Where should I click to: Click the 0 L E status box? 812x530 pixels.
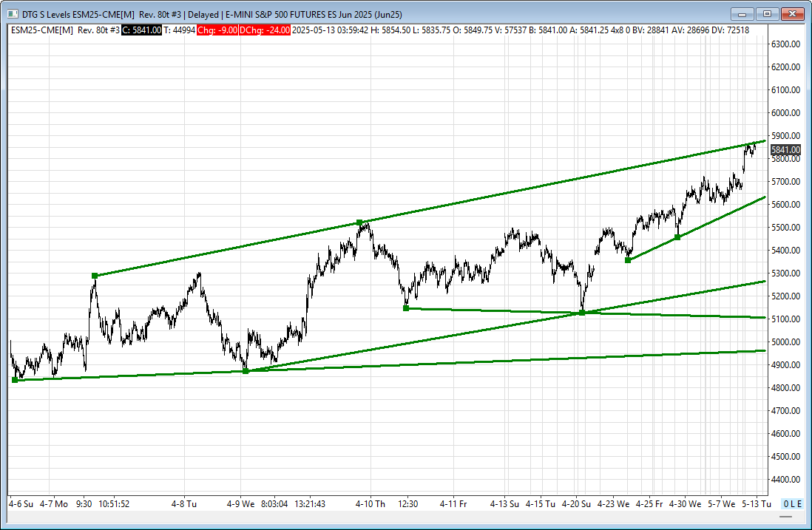[x=793, y=503]
